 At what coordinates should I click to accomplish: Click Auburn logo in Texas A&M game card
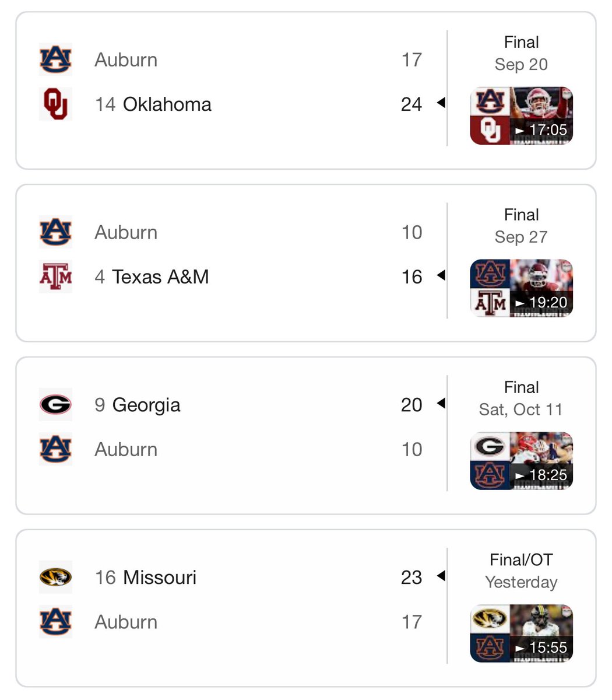pos(55,232)
